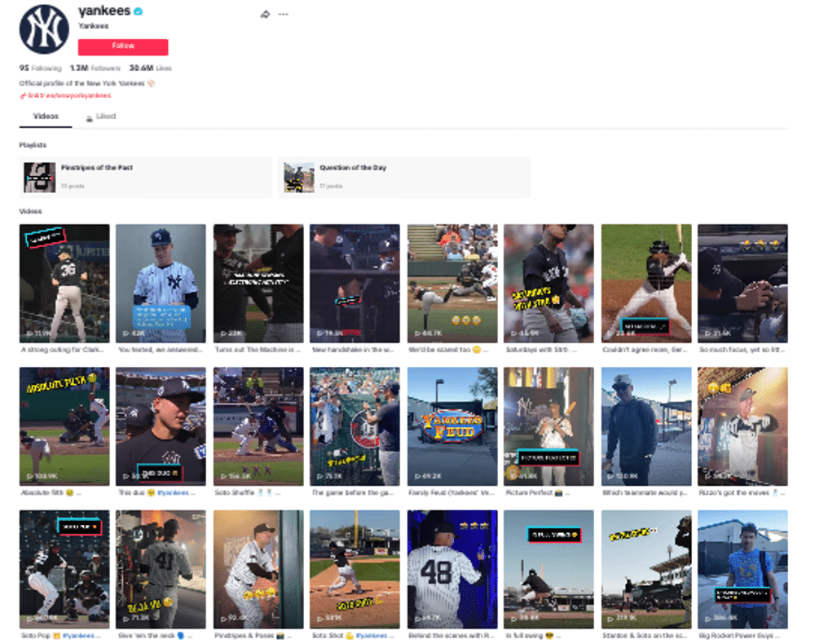
Task: Open the Absolute Filth video thumbnail
Action: [x=64, y=426]
